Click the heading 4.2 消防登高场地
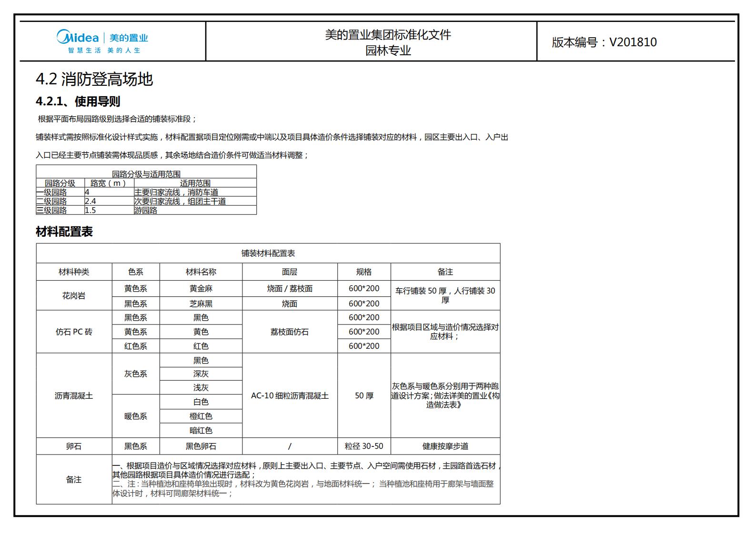 tap(94, 79)
